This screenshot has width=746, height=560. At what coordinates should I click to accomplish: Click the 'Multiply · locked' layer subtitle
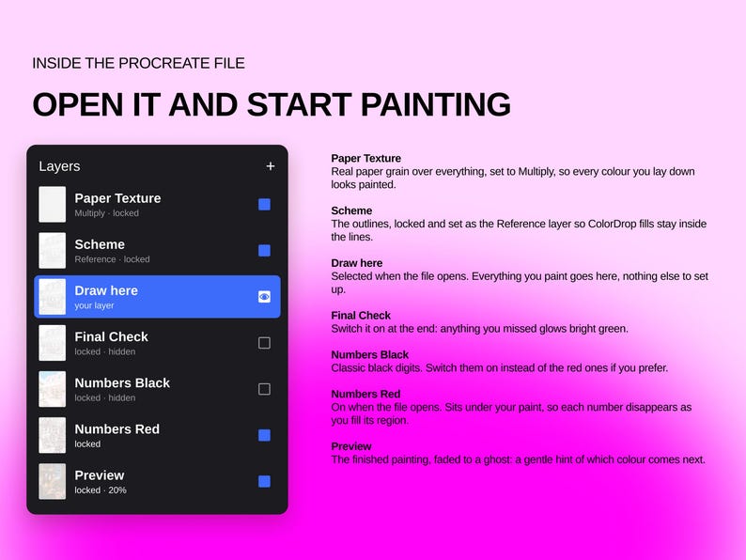(x=106, y=213)
